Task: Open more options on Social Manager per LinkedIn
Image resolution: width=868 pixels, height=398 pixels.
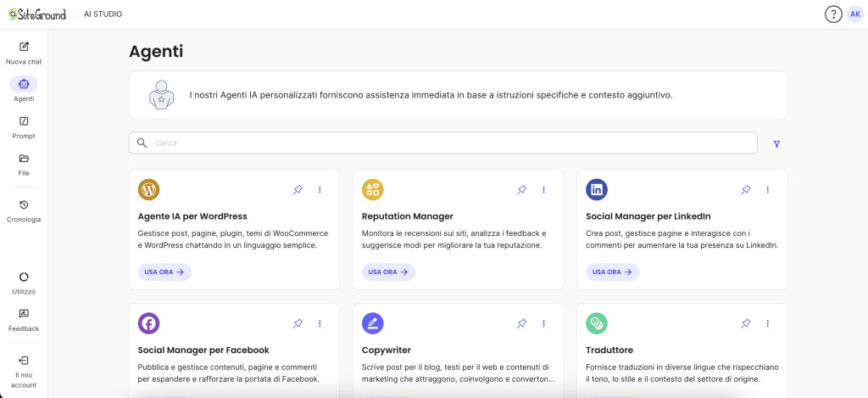Action: (768, 189)
